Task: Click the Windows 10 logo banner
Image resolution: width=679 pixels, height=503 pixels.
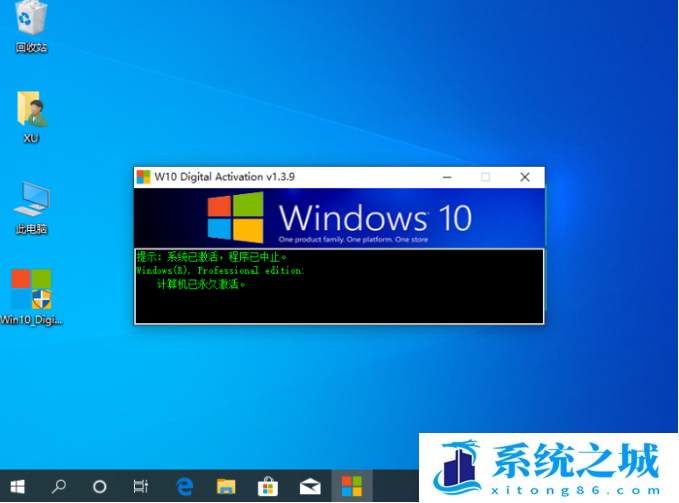Action: pos(339,218)
